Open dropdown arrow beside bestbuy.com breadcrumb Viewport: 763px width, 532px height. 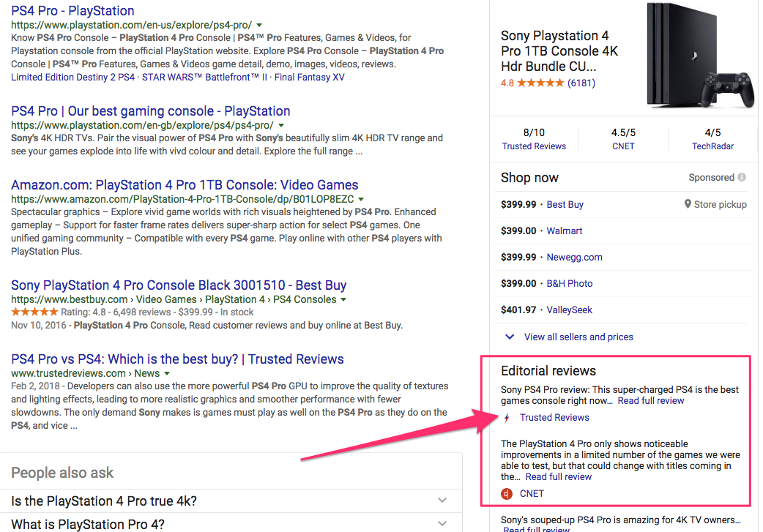[343, 299]
